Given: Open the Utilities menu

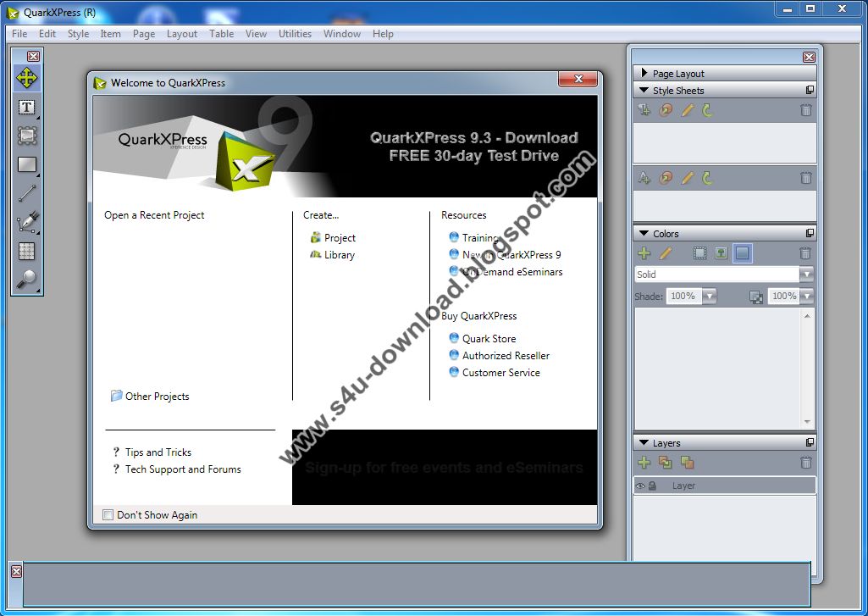Looking at the screenshot, I should tap(295, 33).
